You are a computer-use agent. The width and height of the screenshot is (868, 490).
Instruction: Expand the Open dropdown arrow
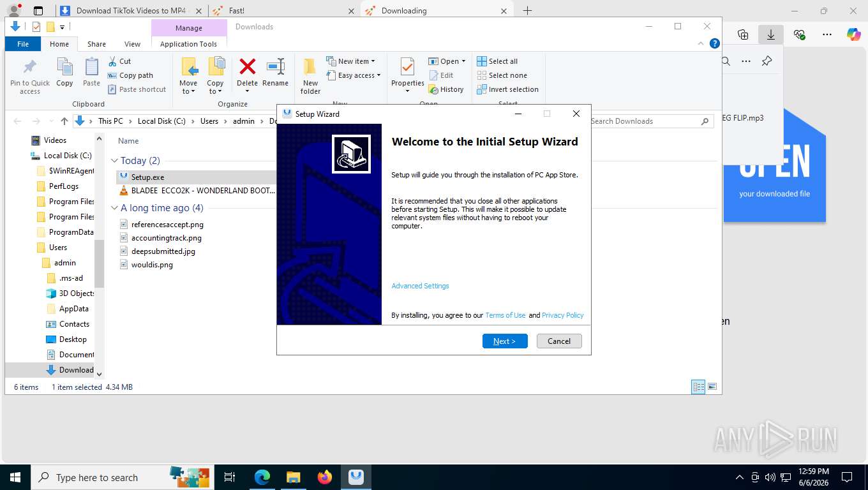click(x=463, y=62)
